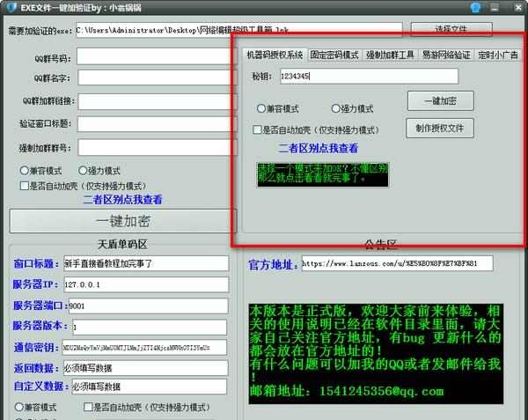This screenshot has height=420, width=528.
Task: Minimize the EXE verification window
Action: pos(495,7)
